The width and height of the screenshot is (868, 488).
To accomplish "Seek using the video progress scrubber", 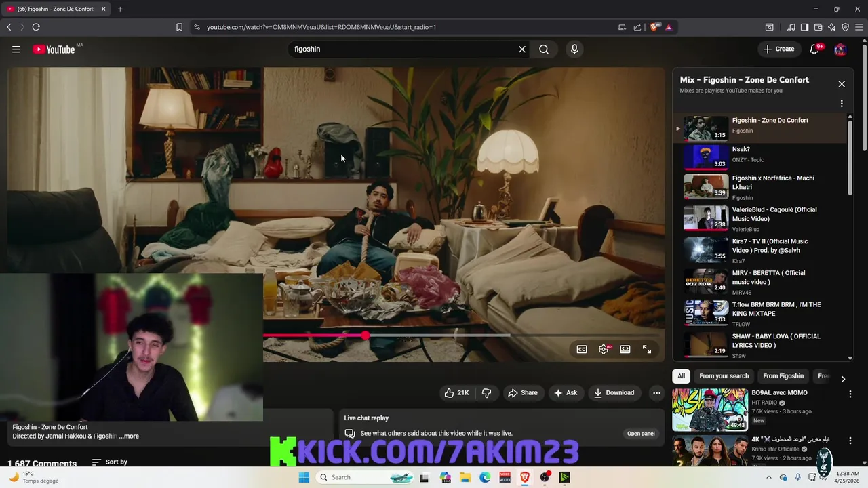I will pos(366,335).
